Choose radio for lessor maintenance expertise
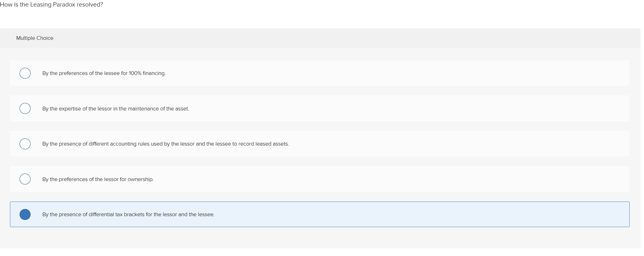The image size is (644, 256). point(25,109)
